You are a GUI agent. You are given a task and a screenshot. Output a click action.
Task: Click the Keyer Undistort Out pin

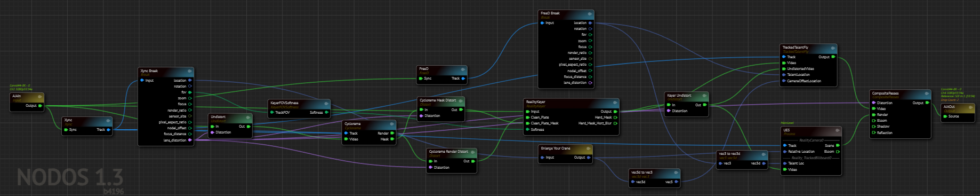(704, 105)
